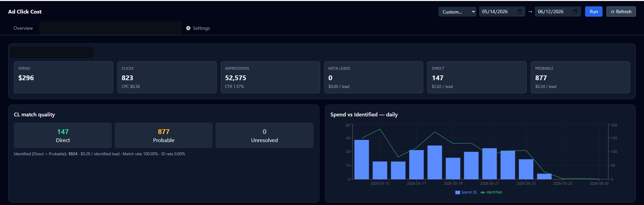The image size is (644, 205).
Task: Click the 2026-05-17 axis label
Action: (416, 183)
